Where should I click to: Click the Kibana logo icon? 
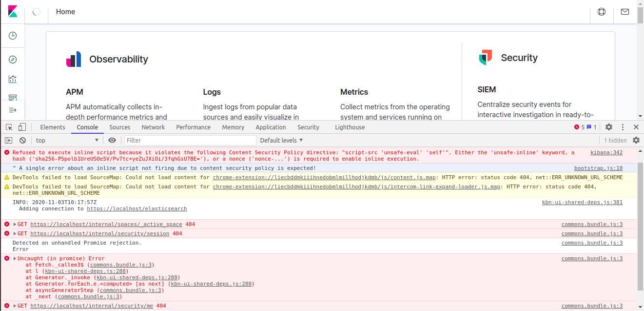[12, 10]
